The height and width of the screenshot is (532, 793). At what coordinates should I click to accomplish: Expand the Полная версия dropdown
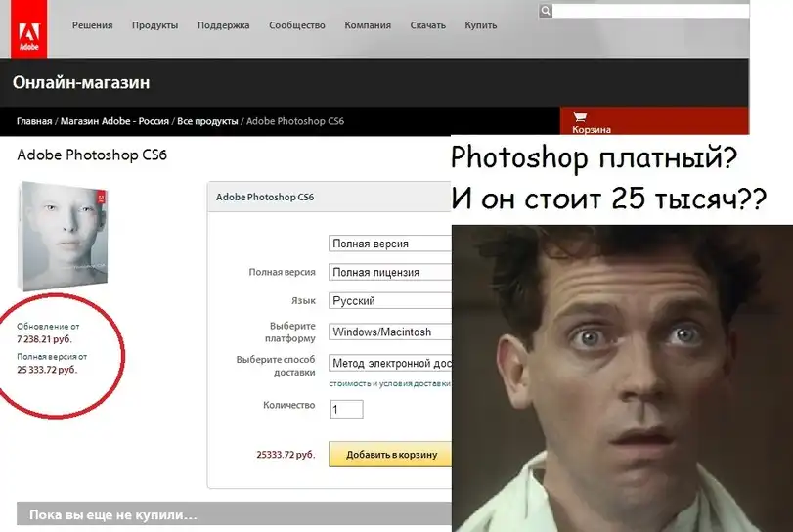tap(389, 244)
